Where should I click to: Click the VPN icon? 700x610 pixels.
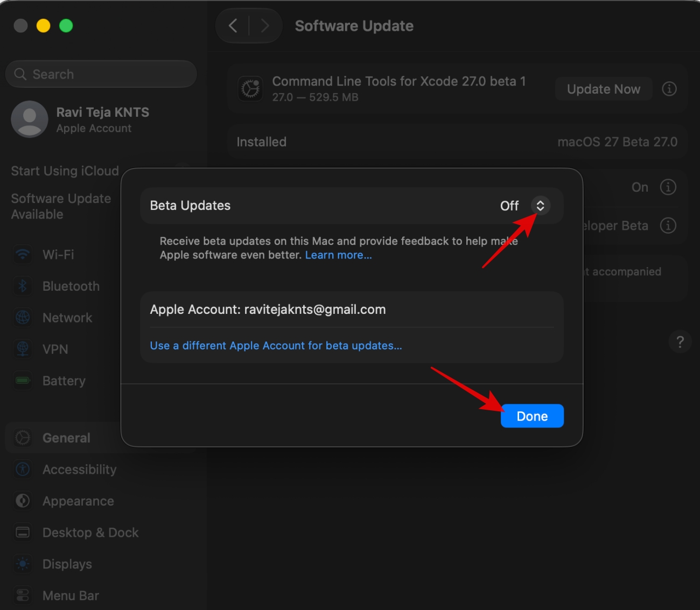(23, 349)
